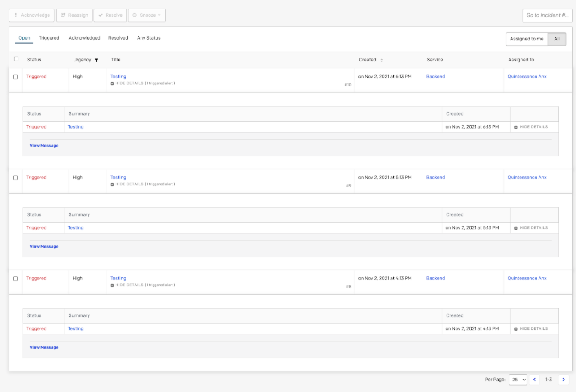Open the Snooze dropdown menu
This screenshot has height=392, width=576.
[x=147, y=15]
